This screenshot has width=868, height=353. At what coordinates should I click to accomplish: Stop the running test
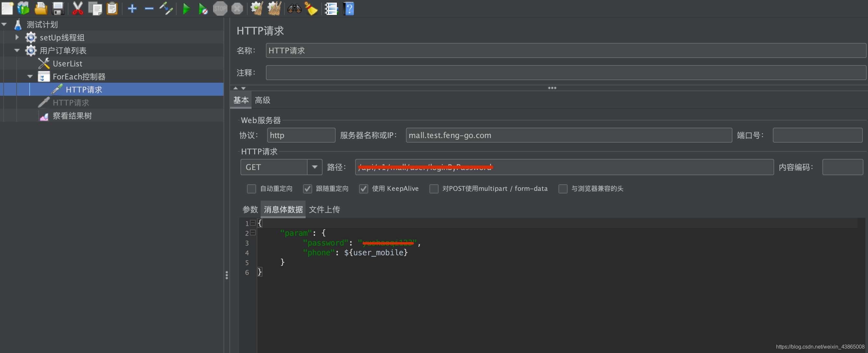click(x=220, y=8)
